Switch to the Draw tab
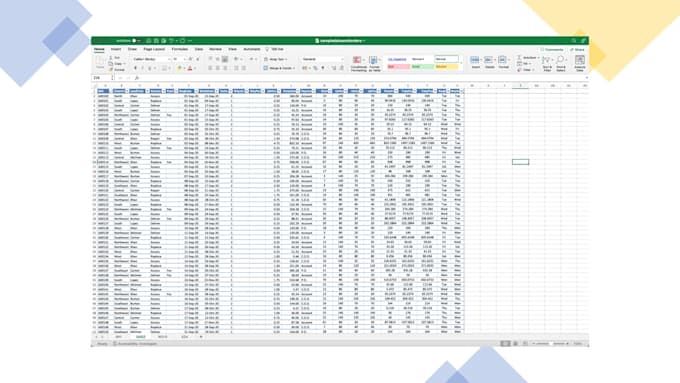680x383 pixels. [x=132, y=49]
